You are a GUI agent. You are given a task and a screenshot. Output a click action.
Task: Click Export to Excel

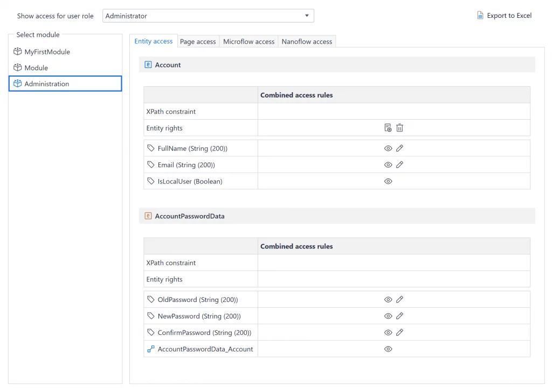click(509, 16)
